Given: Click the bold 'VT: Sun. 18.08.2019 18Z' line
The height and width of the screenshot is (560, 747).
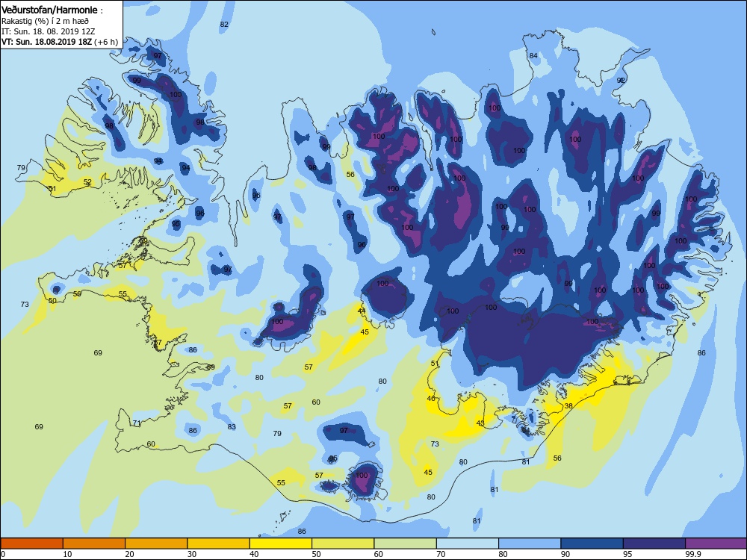Looking at the screenshot, I should (46, 41).
